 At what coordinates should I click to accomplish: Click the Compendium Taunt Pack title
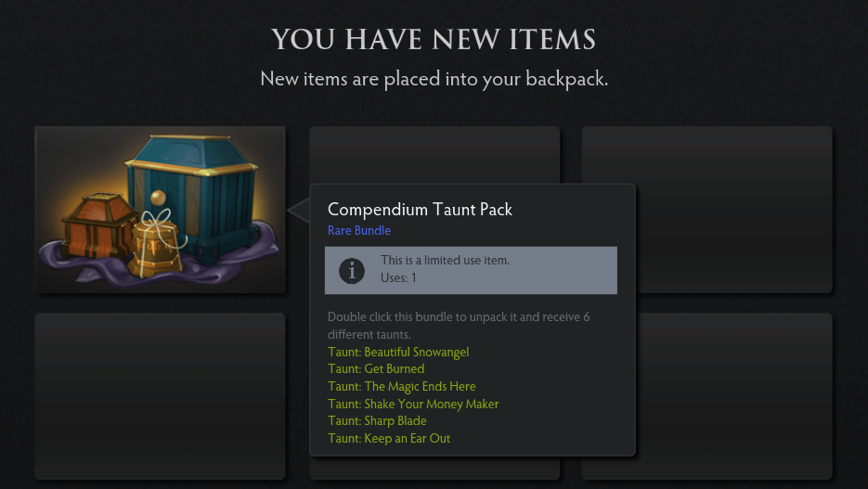tap(420, 210)
